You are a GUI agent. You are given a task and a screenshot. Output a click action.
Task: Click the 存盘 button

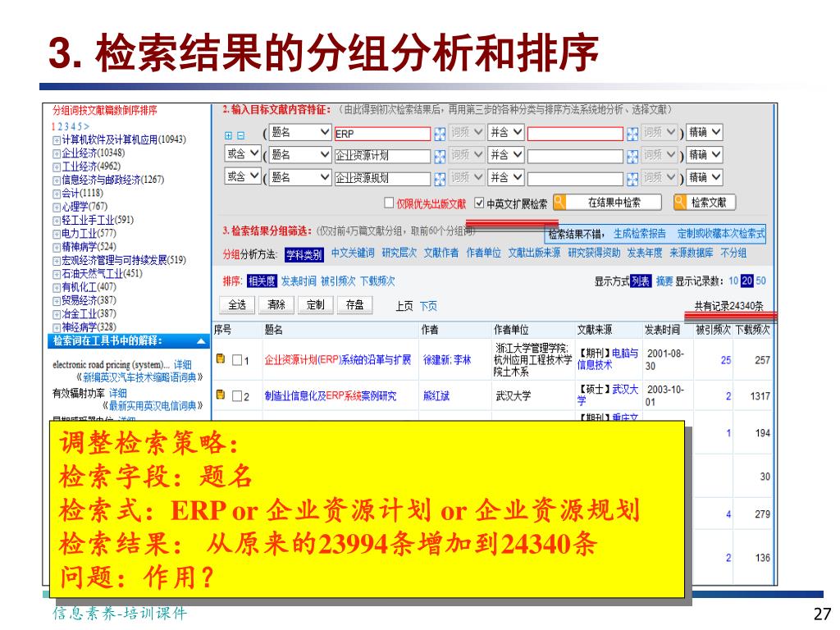tap(354, 305)
